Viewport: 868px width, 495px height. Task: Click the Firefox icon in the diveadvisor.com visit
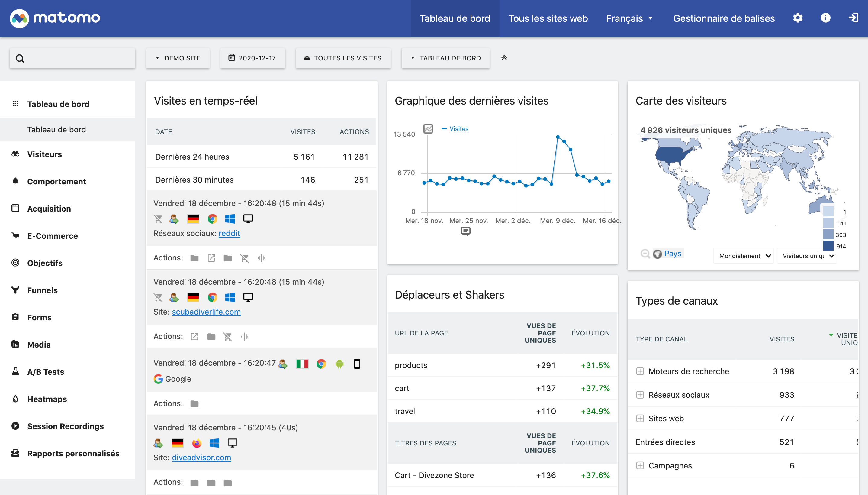coord(197,443)
